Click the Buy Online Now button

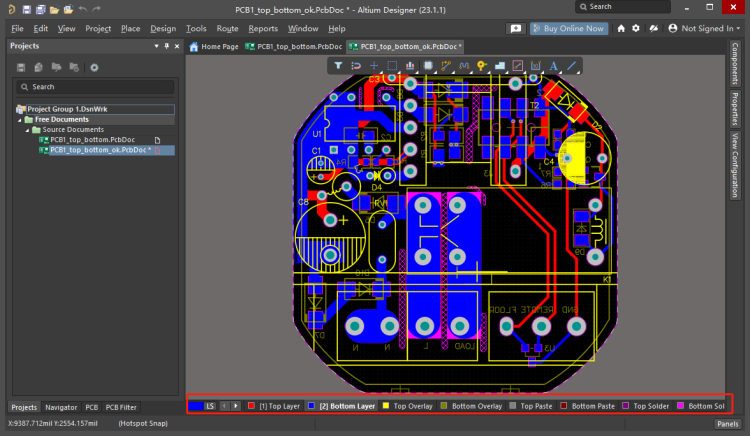coord(568,29)
